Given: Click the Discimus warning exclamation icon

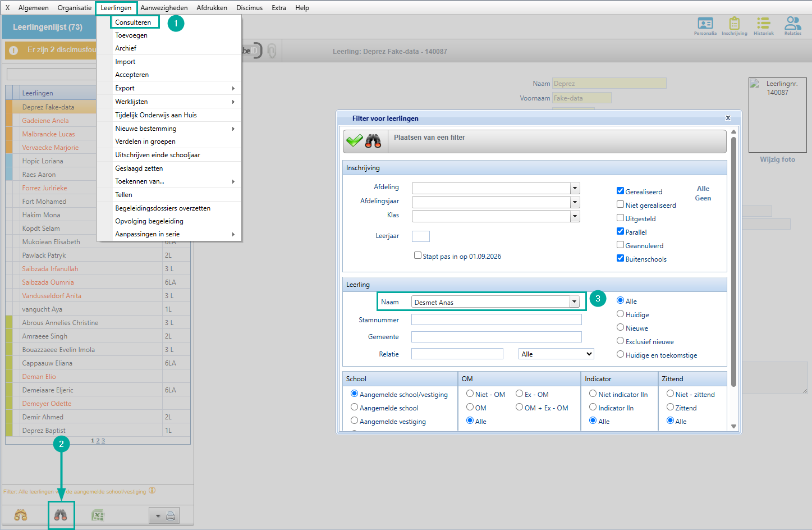Looking at the screenshot, I should point(13,50).
